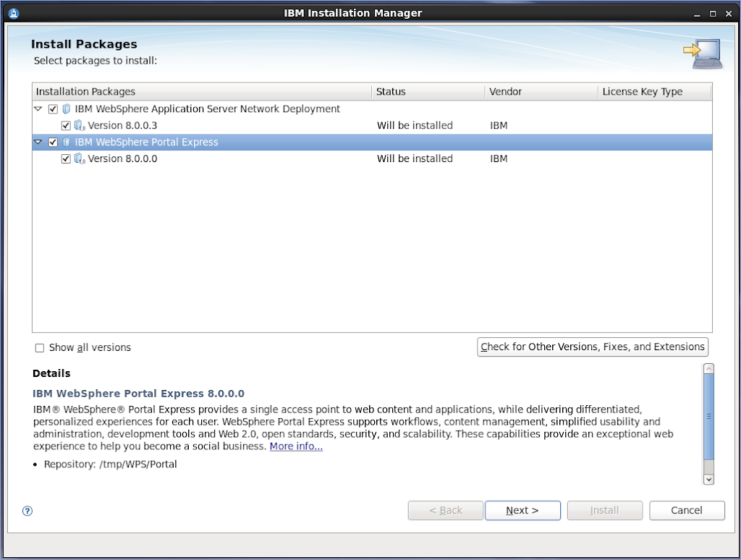Click the Version 8.0.0.3 package icon
This screenshot has width=741, height=560.
coord(80,126)
